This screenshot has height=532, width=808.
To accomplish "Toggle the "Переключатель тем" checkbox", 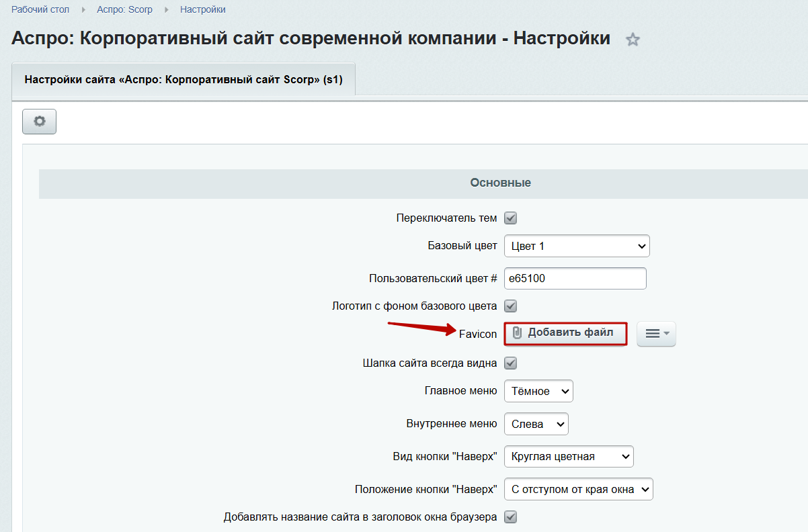I will click(510, 218).
